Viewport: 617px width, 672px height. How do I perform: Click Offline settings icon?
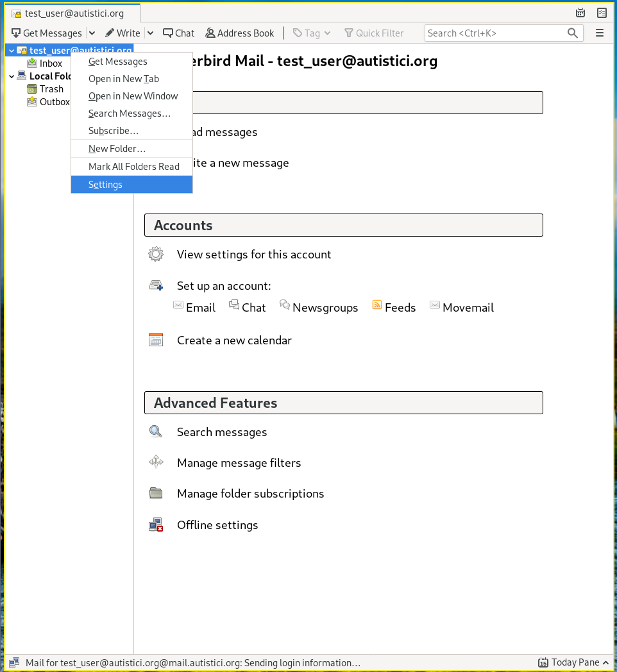(156, 525)
